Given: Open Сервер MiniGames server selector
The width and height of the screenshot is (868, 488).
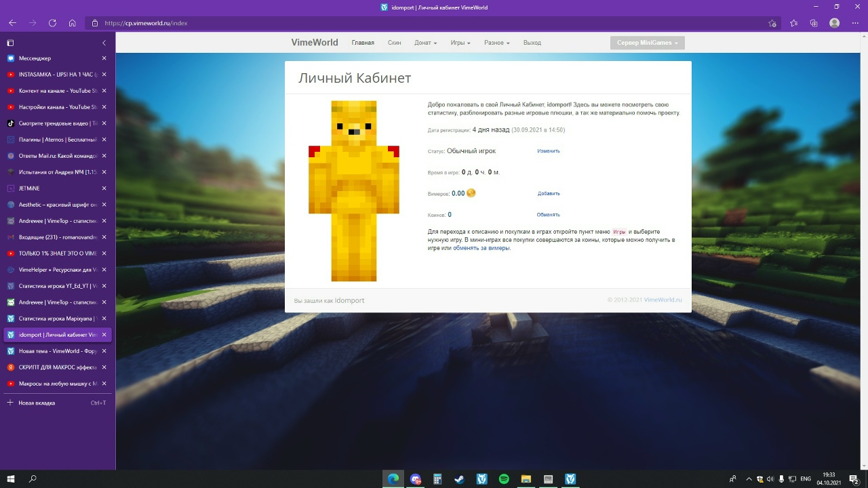Looking at the screenshot, I should [x=647, y=43].
